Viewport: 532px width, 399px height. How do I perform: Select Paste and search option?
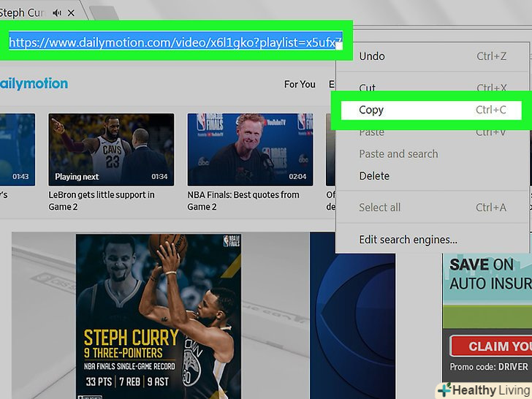click(432, 154)
